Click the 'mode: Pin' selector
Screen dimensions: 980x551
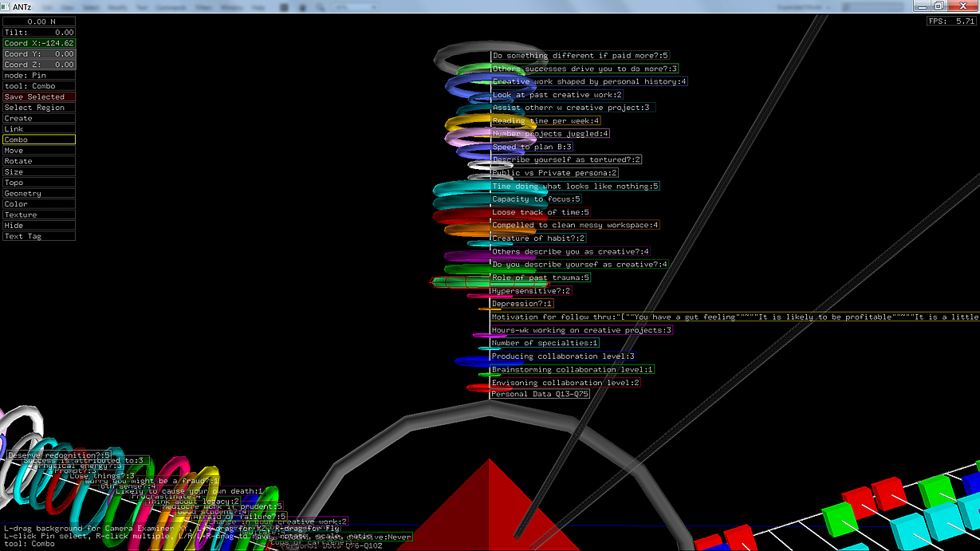tap(39, 76)
